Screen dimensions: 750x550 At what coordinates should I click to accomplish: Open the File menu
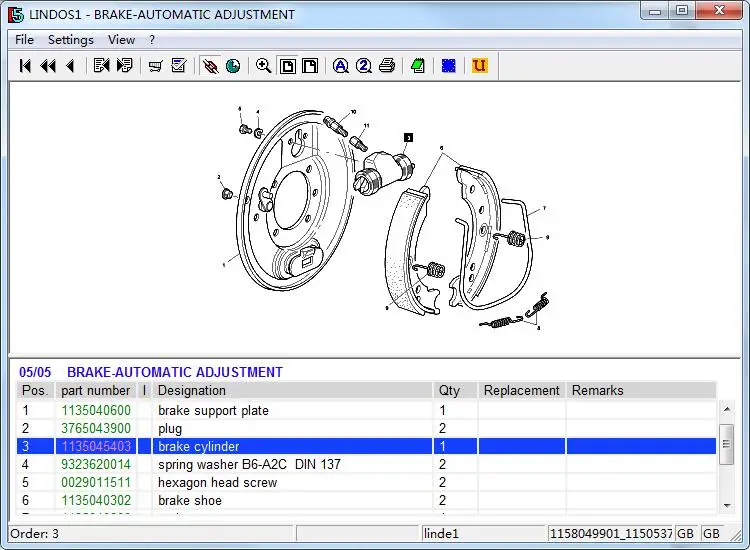tap(24, 40)
